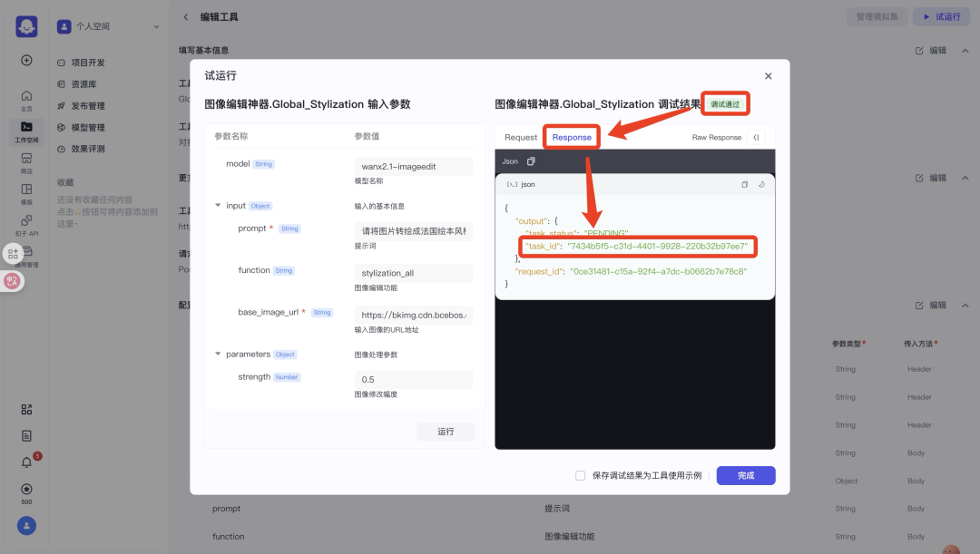Collapse the input Object parameter group
This screenshot has width=980, height=554.
pyautogui.click(x=218, y=206)
